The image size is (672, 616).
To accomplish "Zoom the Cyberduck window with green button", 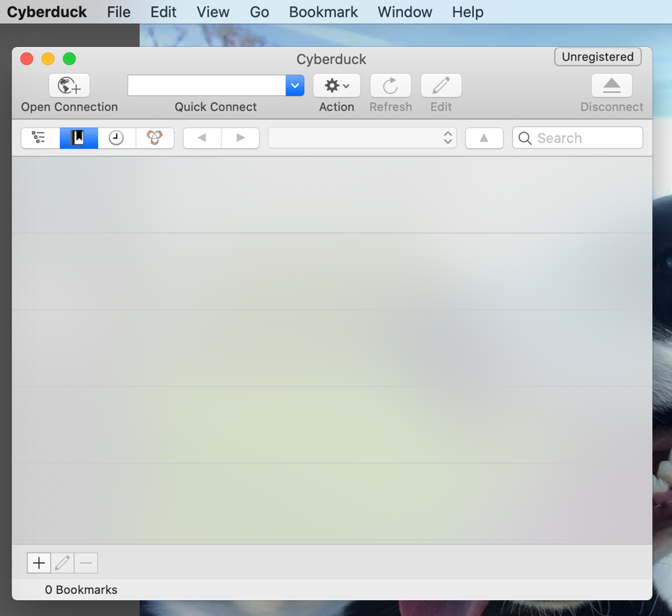I will click(x=70, y=59).
